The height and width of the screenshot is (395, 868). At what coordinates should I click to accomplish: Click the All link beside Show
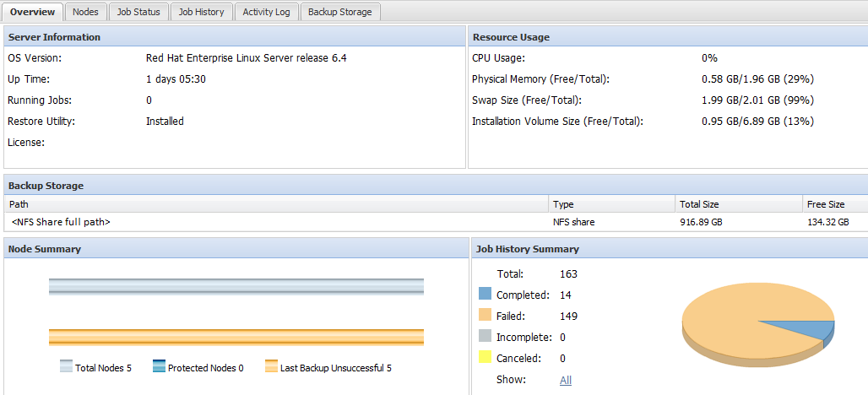click(x=566, y=381)
